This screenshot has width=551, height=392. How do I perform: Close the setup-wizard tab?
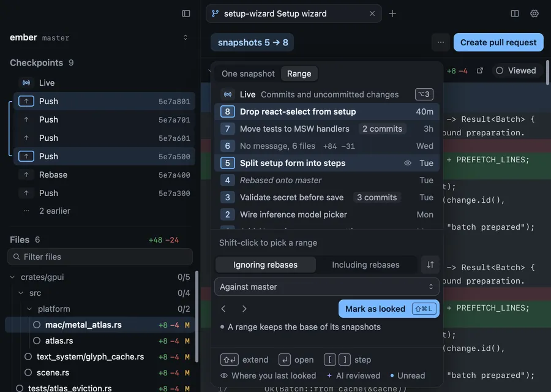point(372,13)
